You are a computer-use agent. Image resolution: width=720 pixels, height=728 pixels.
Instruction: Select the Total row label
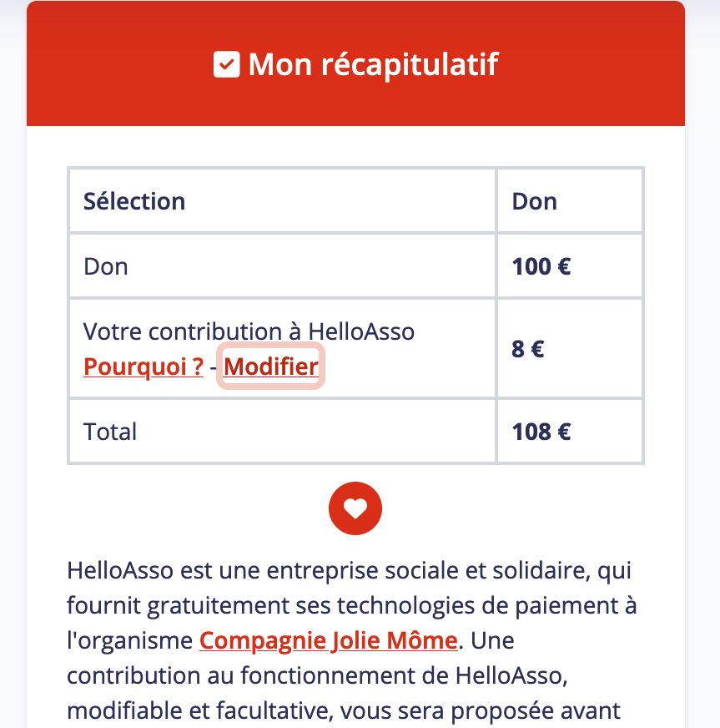(x=110, y=432)
